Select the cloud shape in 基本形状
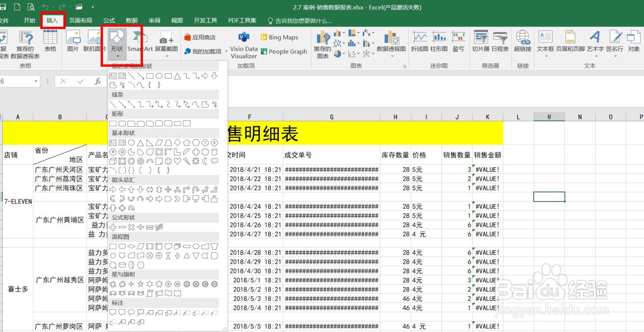Screen dimensions: 644x332 [x=214, y=161]
